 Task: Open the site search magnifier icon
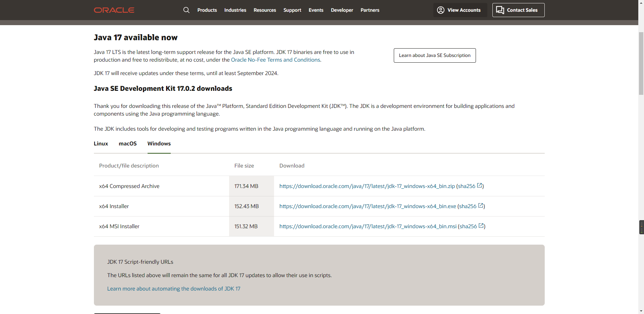[x=186, y=10]
